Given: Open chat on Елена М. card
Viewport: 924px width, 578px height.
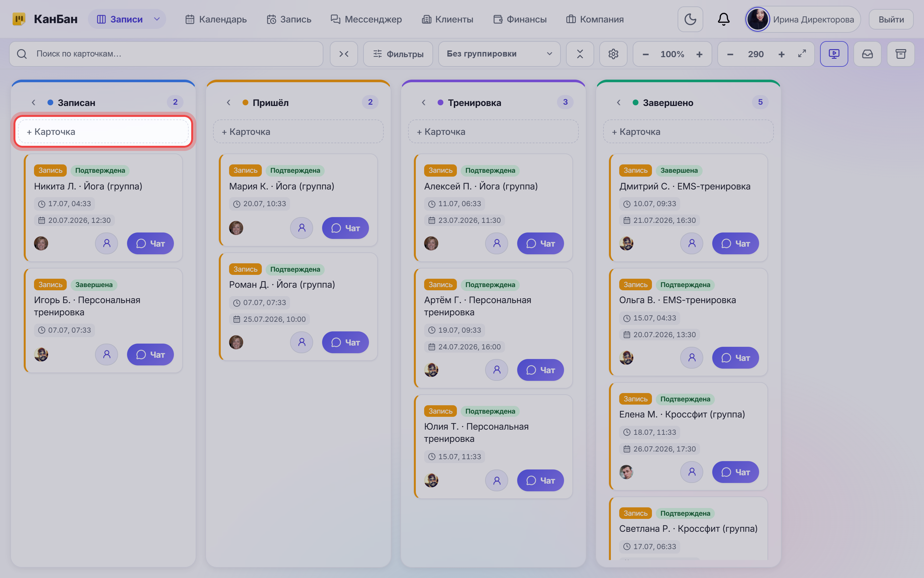Looking at the screenshot, I should point(736,472).
